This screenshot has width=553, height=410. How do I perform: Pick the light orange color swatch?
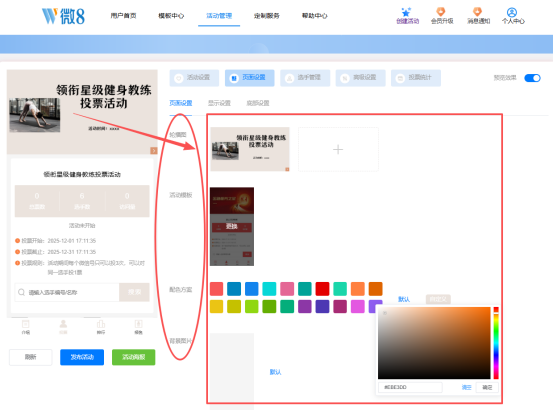point(358,289)
